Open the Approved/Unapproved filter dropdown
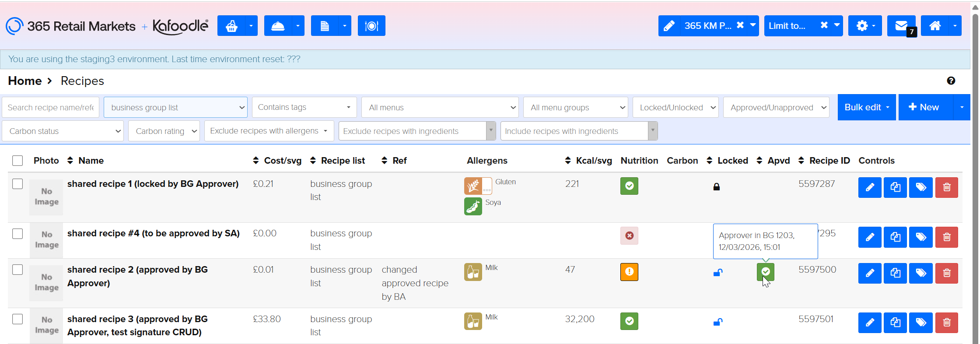 tap(777, 107)
